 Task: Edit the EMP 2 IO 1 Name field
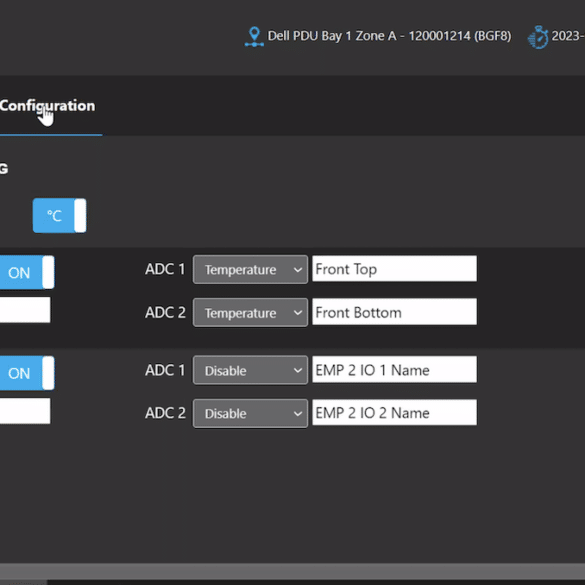click(x=394, y=369)
